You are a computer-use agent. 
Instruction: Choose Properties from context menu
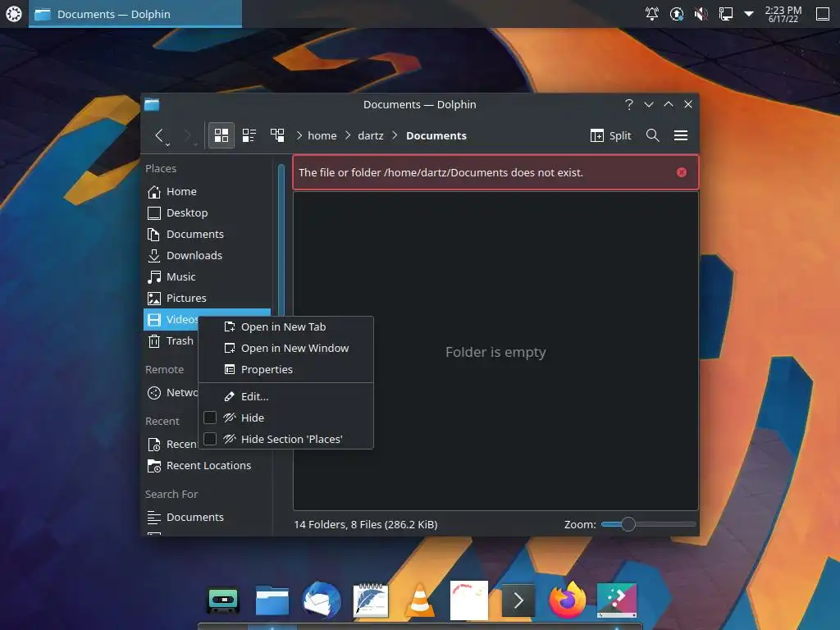click(x=285, y=370)
